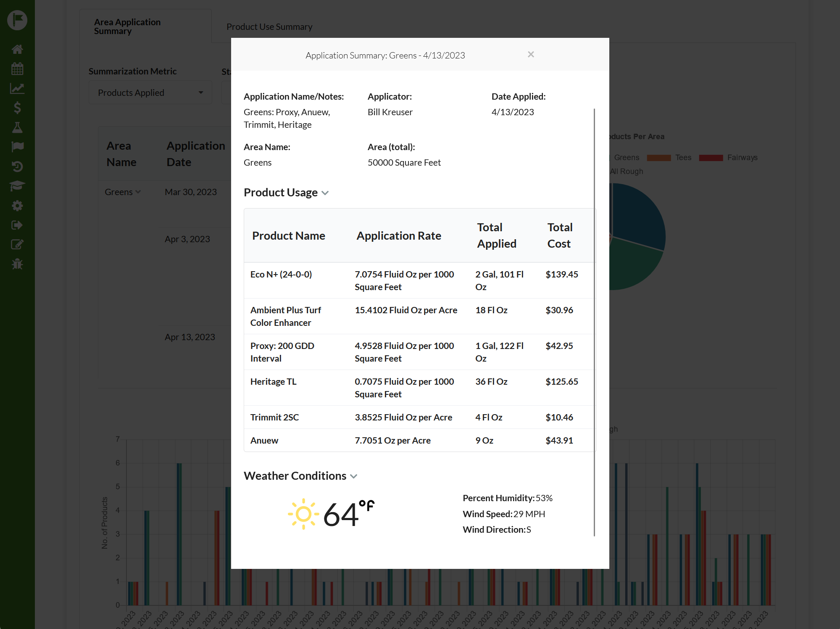Viewport: 840px width, 629px height.
Task: Click the Proxy: 200 GDD Interval row
Action: coord(419,352)
